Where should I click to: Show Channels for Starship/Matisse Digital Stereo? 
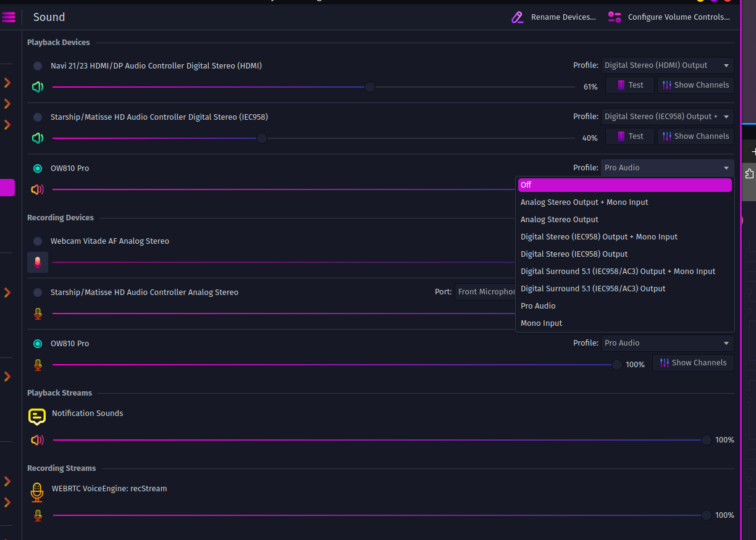pyautogui.click(x=695, y=136)
